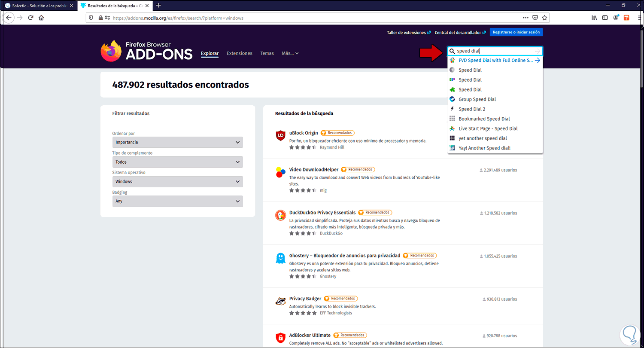Viewport: 644px width, 348px height.
Task: Open the tracking protection shield panel
Action: [91, 18]
